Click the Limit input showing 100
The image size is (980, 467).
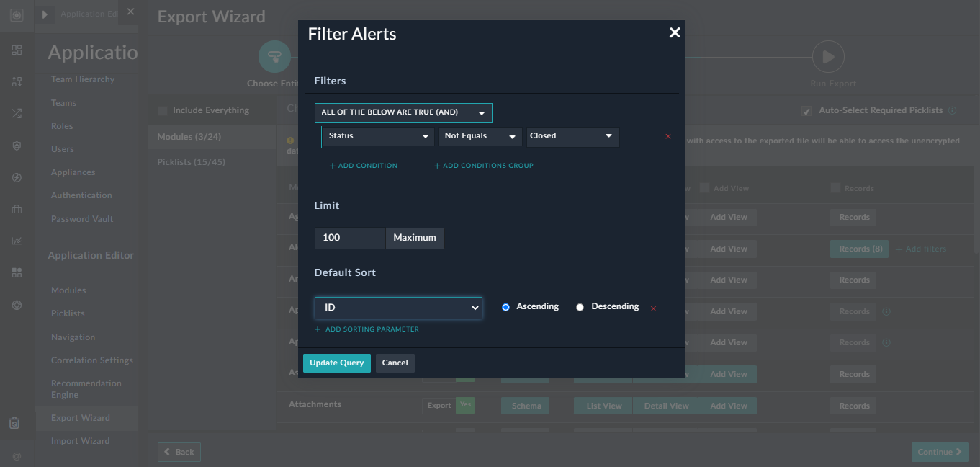(350, 237)
